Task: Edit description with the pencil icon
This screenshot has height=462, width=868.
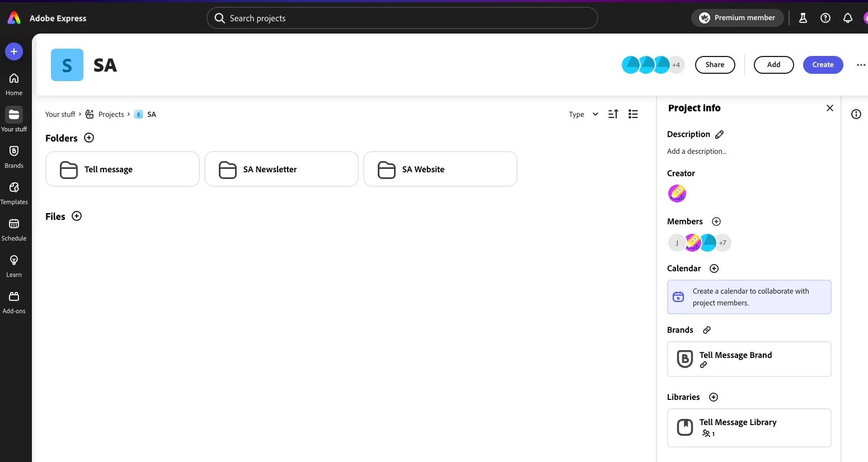Action: [720, 134]
